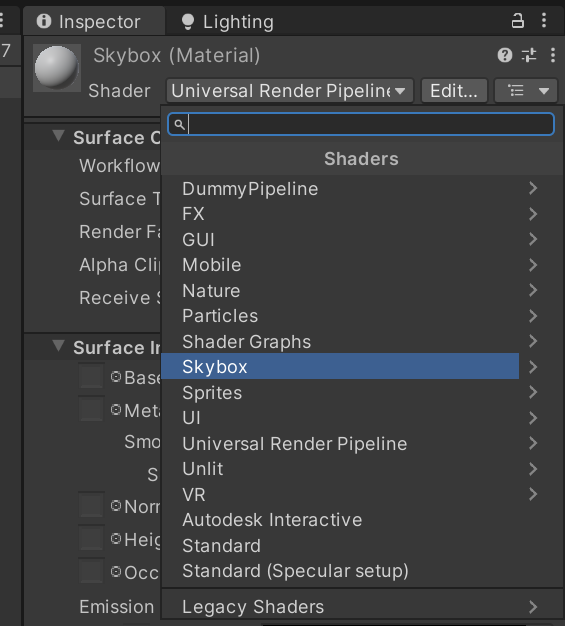Collapse the Surface Inputs foldout triangle

59,346
